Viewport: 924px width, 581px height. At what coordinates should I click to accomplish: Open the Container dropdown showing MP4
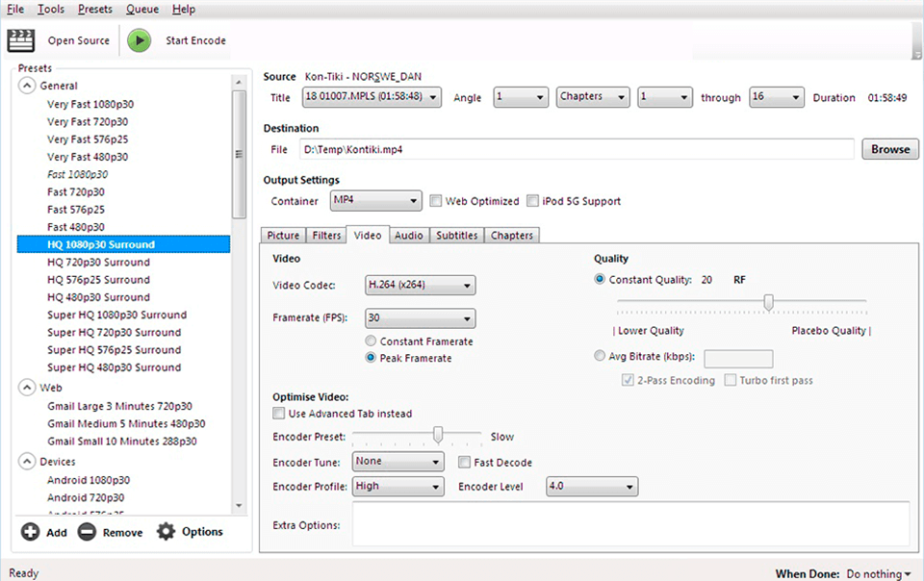coord(375,200)
